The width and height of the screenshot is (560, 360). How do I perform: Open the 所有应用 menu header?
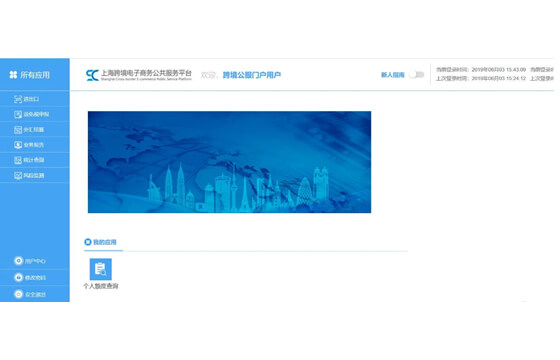[35, 75]
